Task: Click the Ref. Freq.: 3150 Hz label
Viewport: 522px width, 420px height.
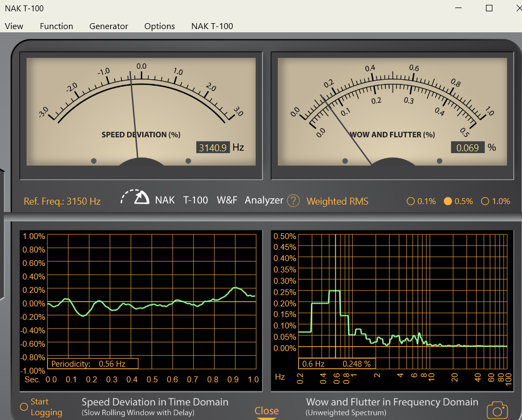Action: (x=62, y=201)
